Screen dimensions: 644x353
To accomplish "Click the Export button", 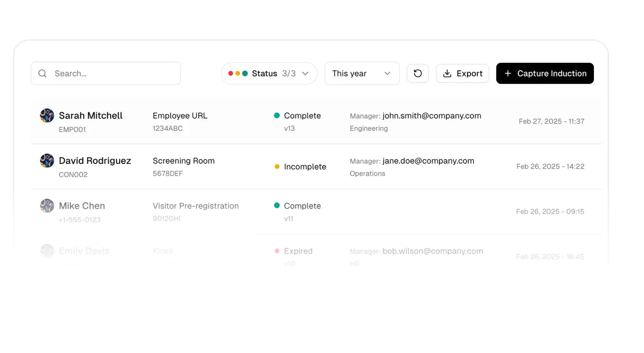I will pyautogui.click(x=463, y=73).
